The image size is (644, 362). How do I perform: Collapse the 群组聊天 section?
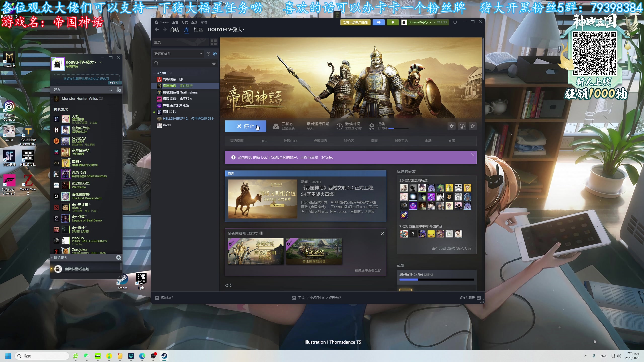tap(52, 258)
